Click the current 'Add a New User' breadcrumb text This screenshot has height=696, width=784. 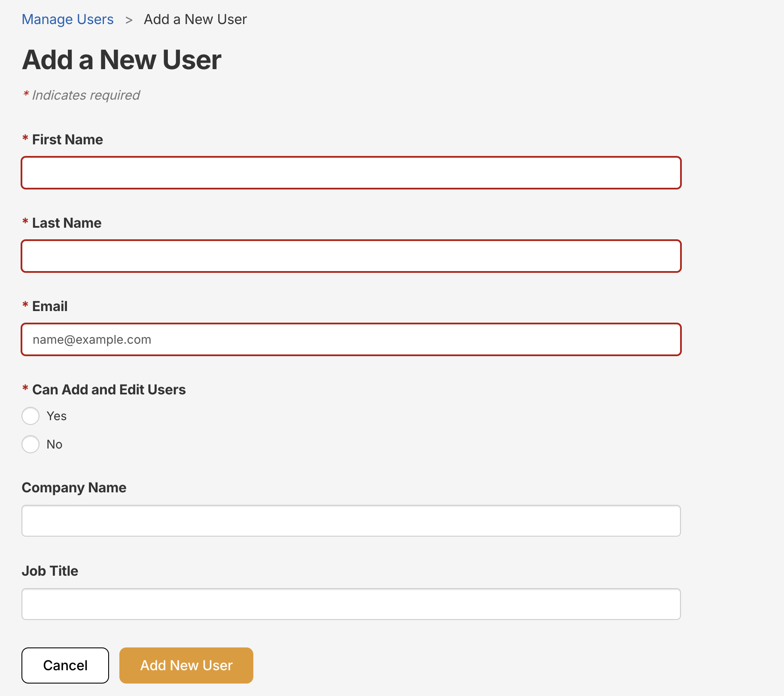tap(195, 19)
